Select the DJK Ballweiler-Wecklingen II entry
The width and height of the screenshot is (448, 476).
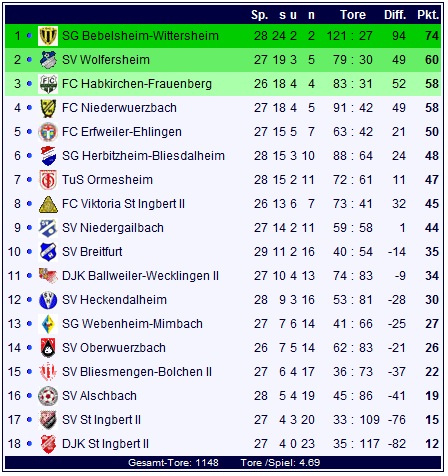(140, 276)
